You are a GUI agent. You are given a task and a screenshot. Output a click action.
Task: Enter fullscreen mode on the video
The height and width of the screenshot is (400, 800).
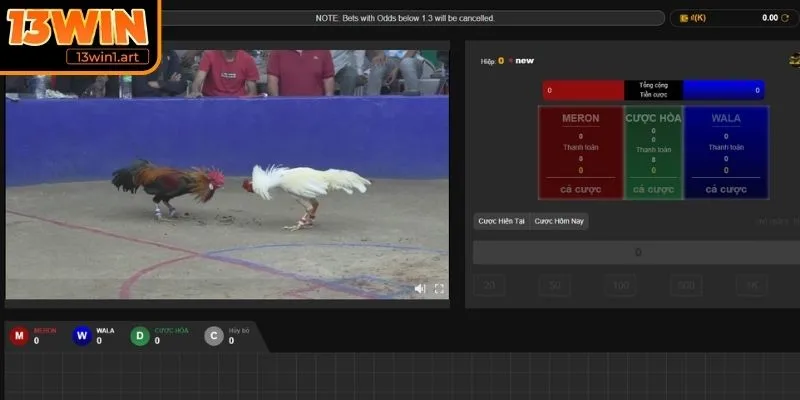[438, 288]
